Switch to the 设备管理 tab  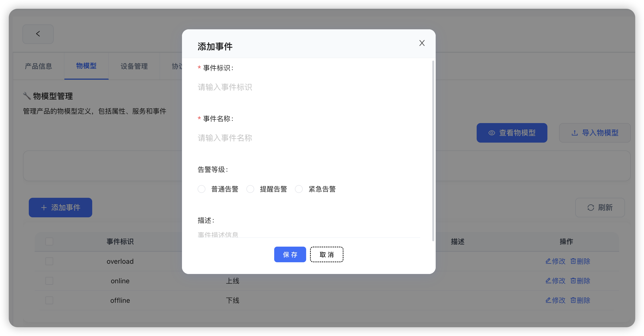tap(134, 66)
